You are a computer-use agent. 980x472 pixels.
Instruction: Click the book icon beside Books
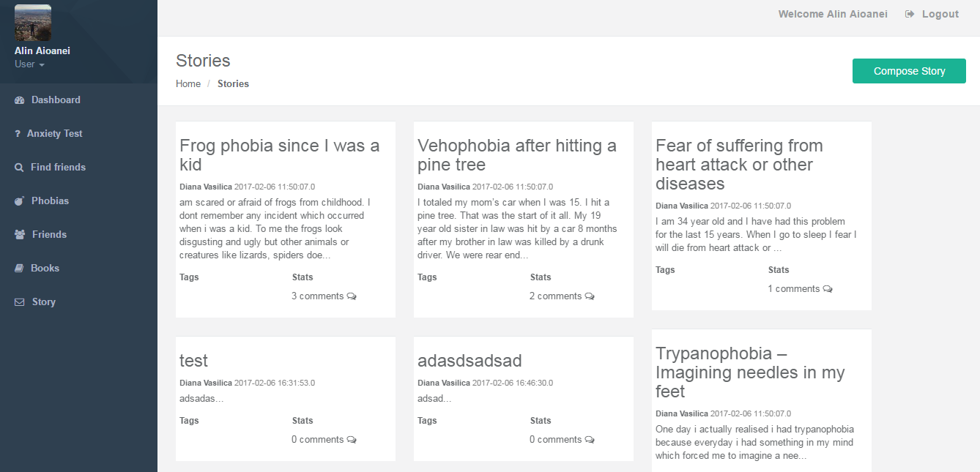19,269
